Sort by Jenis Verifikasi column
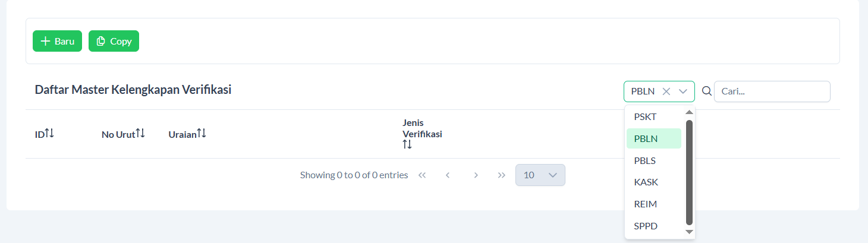The image size is (868, 243). [x=407, y=144]
